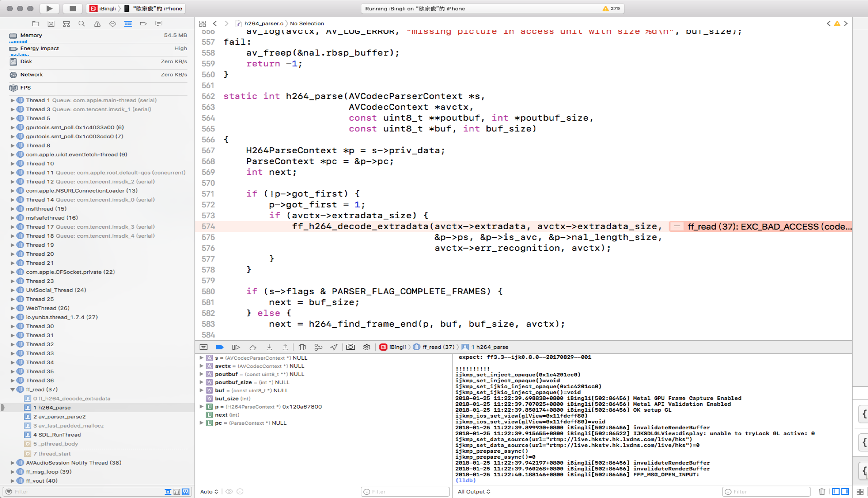
Task: Open the Energy Impact gauge
Action: pos(98,49)
